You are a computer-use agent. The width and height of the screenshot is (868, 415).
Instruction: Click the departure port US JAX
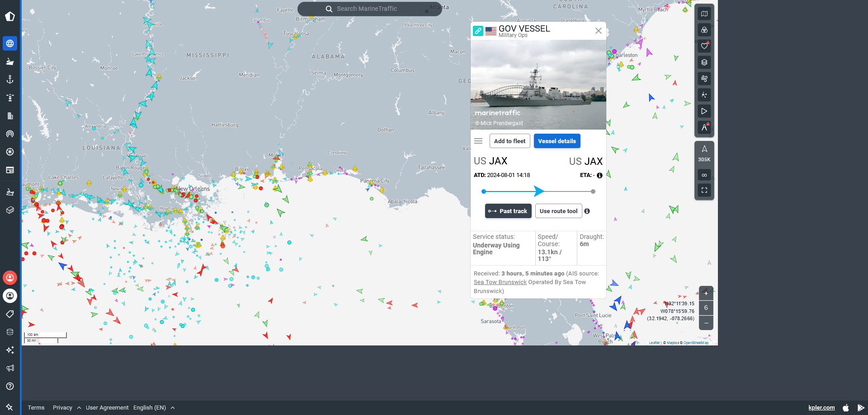tap(491, 161)
